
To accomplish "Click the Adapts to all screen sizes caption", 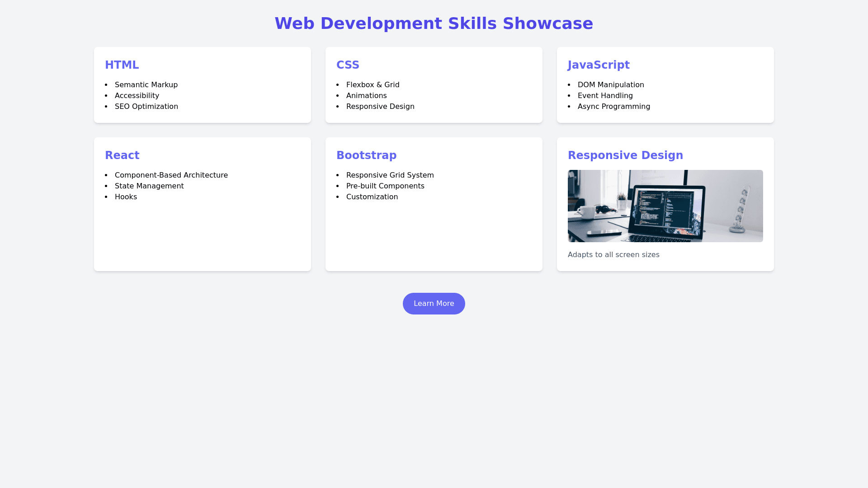I will click(613, 255).
